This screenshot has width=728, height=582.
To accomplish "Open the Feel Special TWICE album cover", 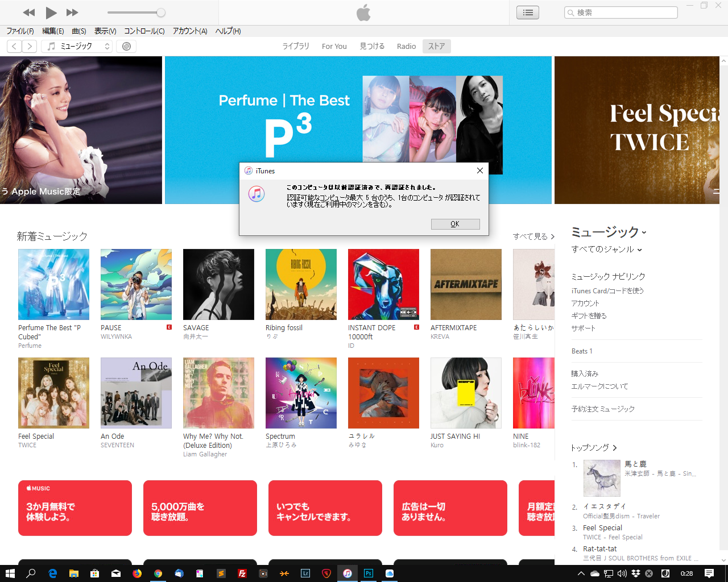I will (53, 393).
